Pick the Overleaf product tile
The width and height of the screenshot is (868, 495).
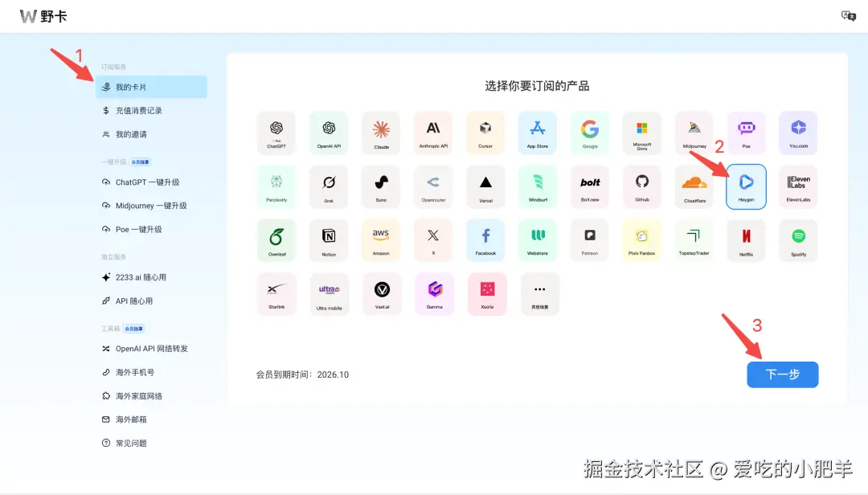pos(276,239)
